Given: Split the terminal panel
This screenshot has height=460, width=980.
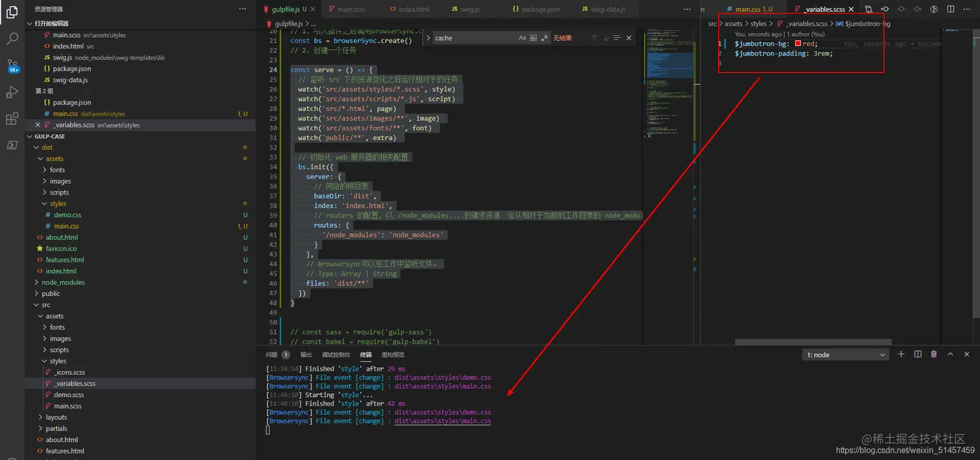Looking at the screenshot, I should [x=918, y=354].
